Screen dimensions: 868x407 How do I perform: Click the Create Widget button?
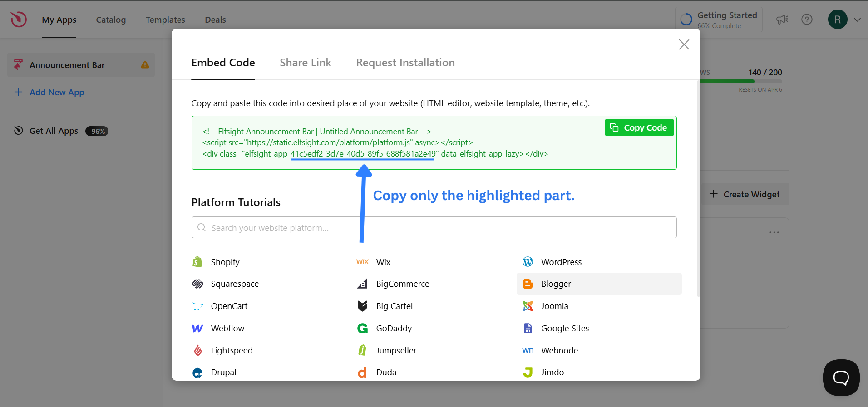click(x=745, y=194)
